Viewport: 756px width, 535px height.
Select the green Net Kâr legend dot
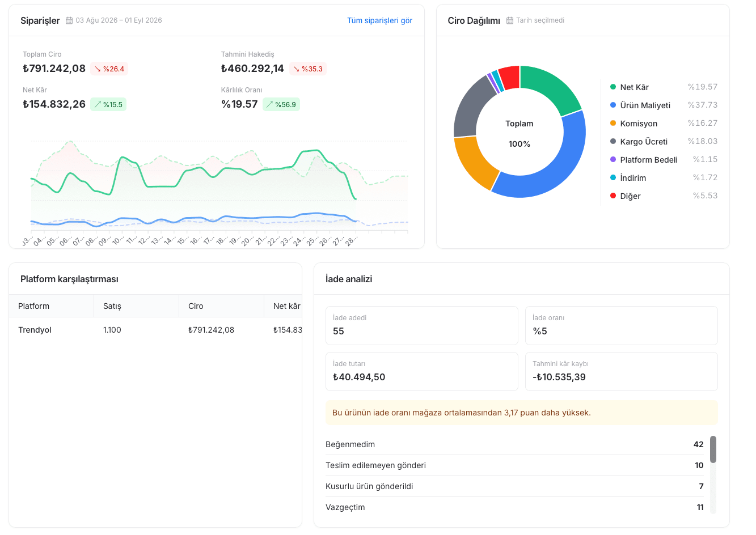tap(613, 87)
